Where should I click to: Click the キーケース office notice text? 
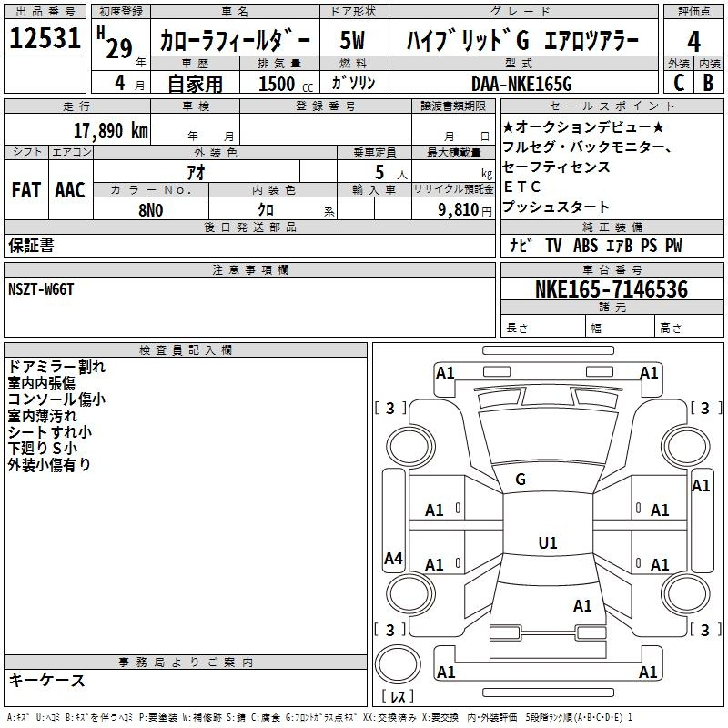pyautogui.click(x=46, y=680)
